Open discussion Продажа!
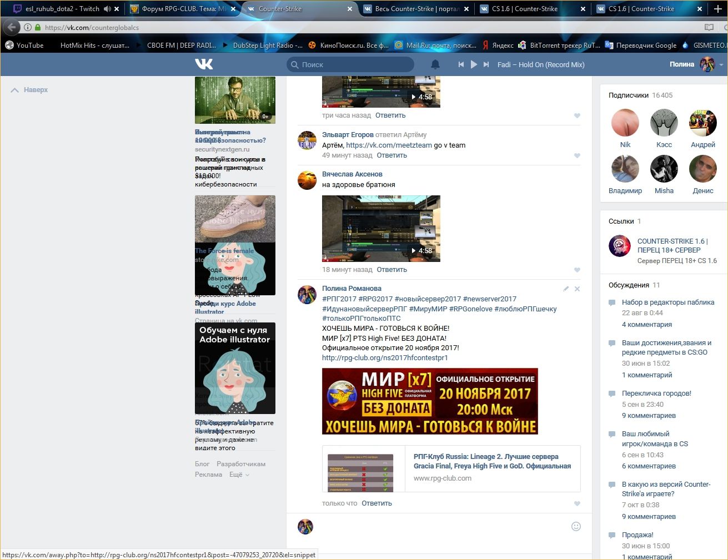 coord(637,535)
